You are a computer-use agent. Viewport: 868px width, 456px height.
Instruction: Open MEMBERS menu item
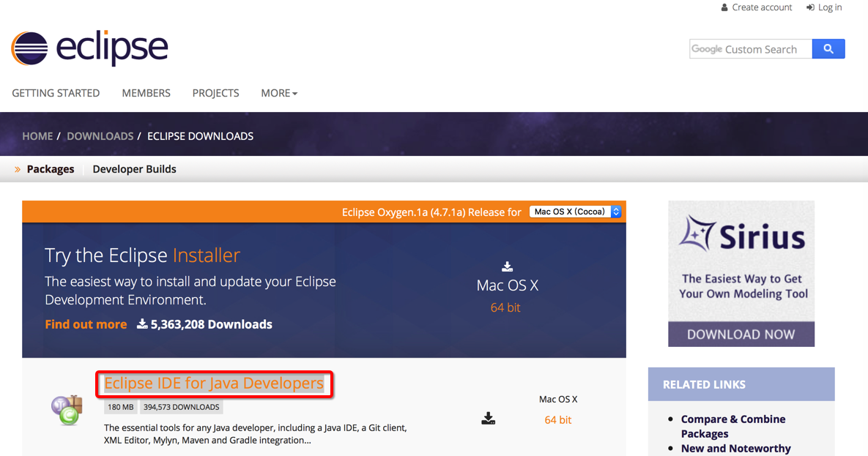click(146, 93)
